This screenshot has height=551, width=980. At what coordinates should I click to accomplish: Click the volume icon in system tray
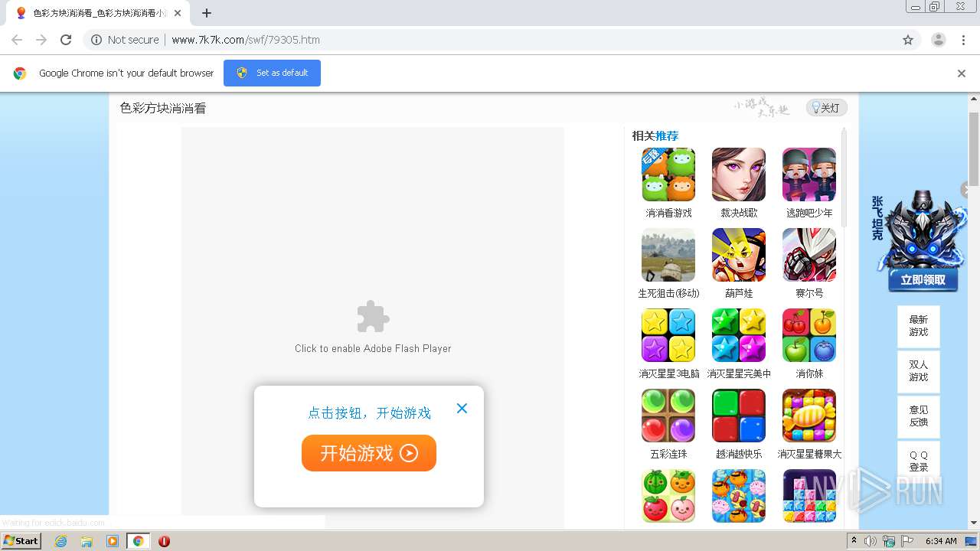coord(871,541)
